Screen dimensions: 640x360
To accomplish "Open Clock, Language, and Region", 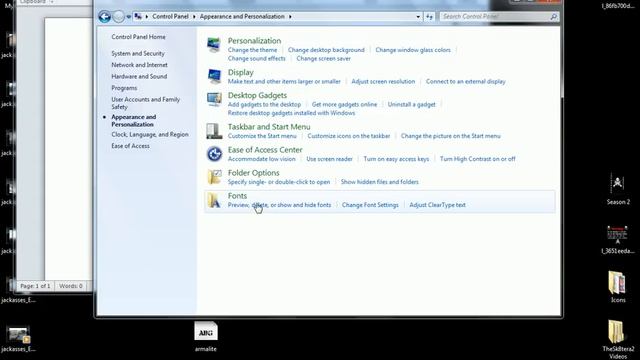I will click(x=150, y=134).
